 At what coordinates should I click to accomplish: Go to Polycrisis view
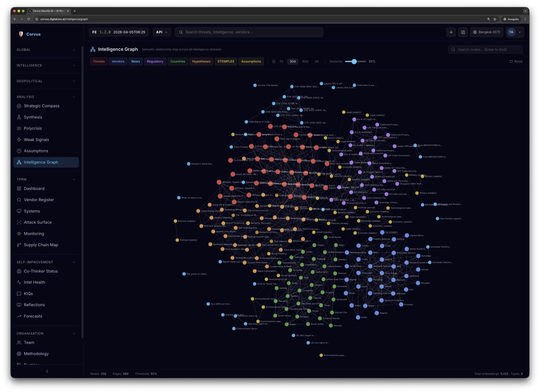tap(46, 128)
